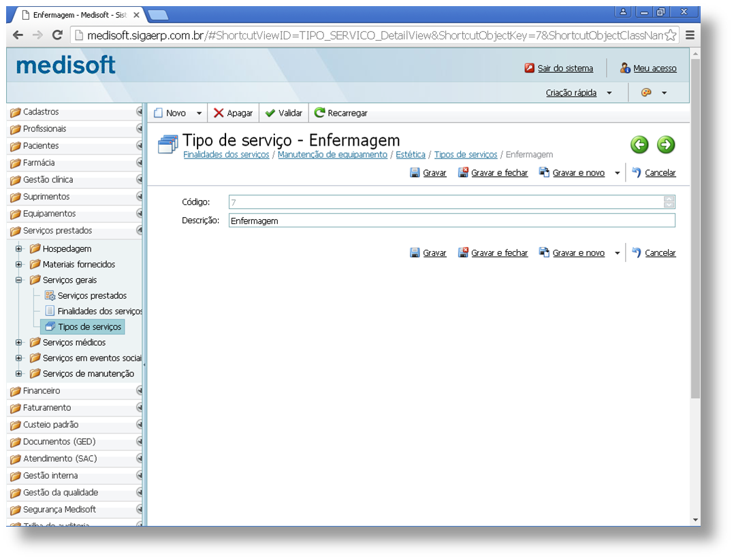734x560 pixels.
Task: Open the Novo dropdown arrow
Action: 199,114
